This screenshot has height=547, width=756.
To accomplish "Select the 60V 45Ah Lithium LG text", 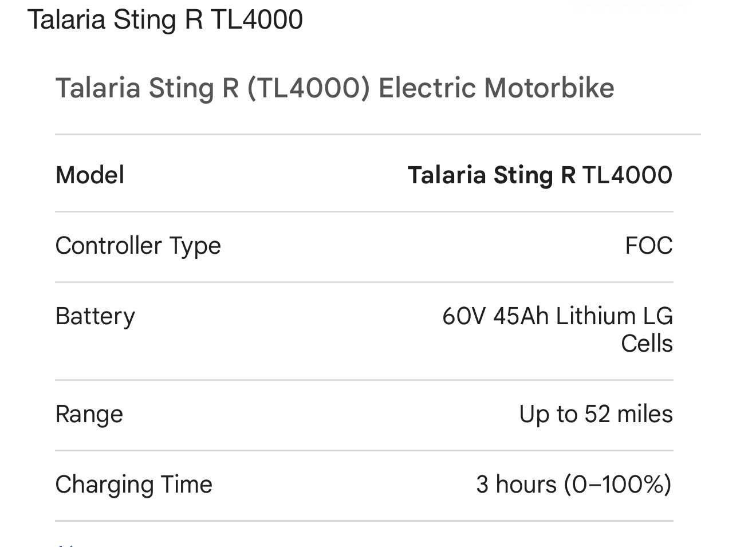I will (557, 316).
